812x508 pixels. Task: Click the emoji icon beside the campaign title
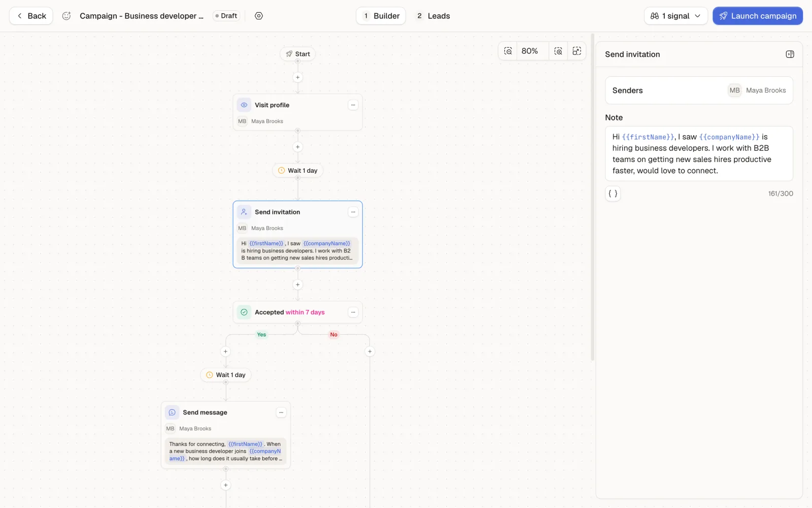point(66,16)
